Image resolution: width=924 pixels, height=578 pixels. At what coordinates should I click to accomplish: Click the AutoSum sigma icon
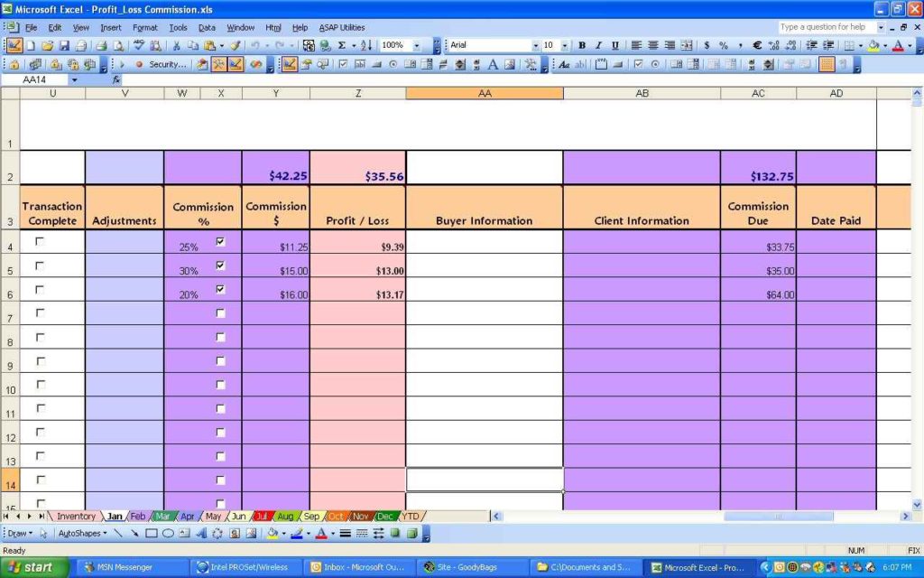point(342,45)
